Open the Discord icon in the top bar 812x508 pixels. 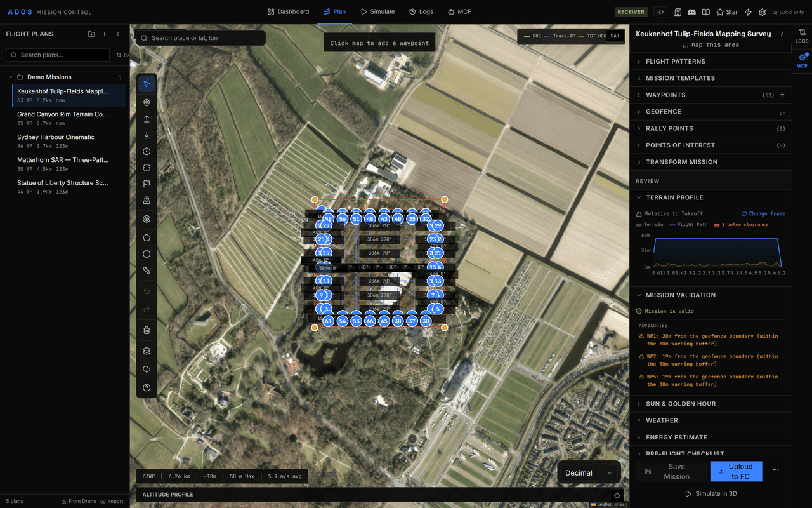pos(691,12)
